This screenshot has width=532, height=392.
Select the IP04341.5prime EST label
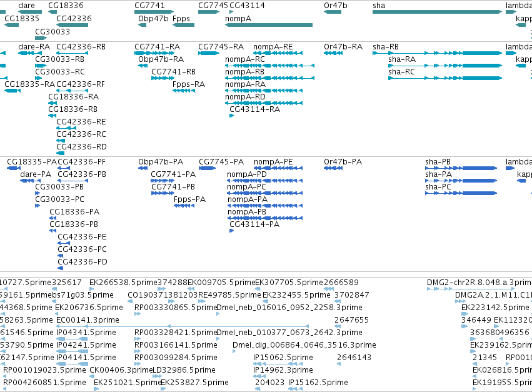tap(86, 332)
